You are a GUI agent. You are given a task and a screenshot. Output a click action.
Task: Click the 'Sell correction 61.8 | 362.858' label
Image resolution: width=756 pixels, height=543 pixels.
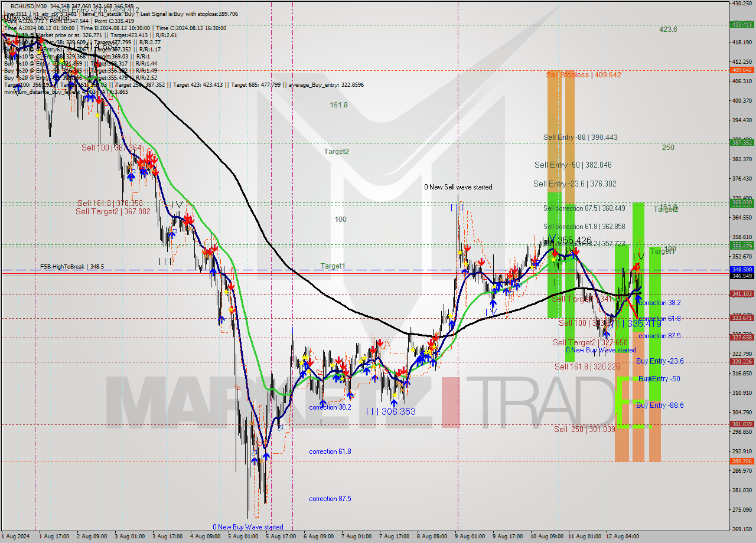pos(584,227)
